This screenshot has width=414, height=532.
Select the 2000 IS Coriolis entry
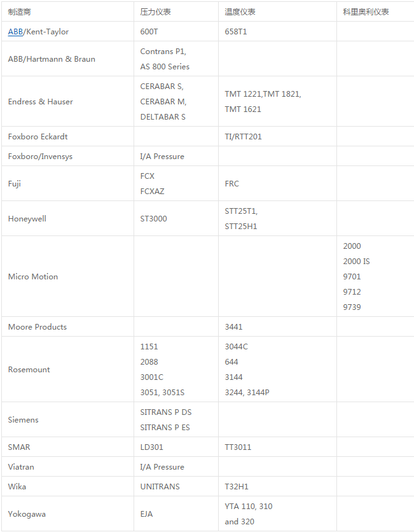tap(356, 262)
